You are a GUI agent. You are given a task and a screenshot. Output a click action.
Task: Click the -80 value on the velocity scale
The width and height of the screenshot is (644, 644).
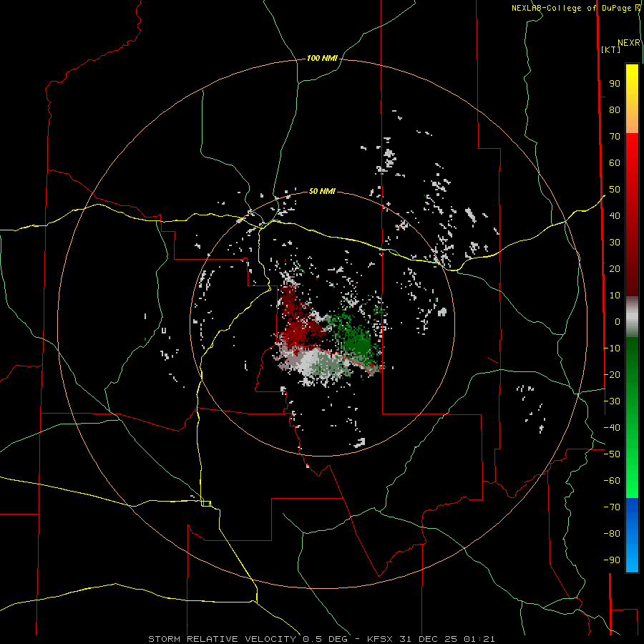coord(612,534)
